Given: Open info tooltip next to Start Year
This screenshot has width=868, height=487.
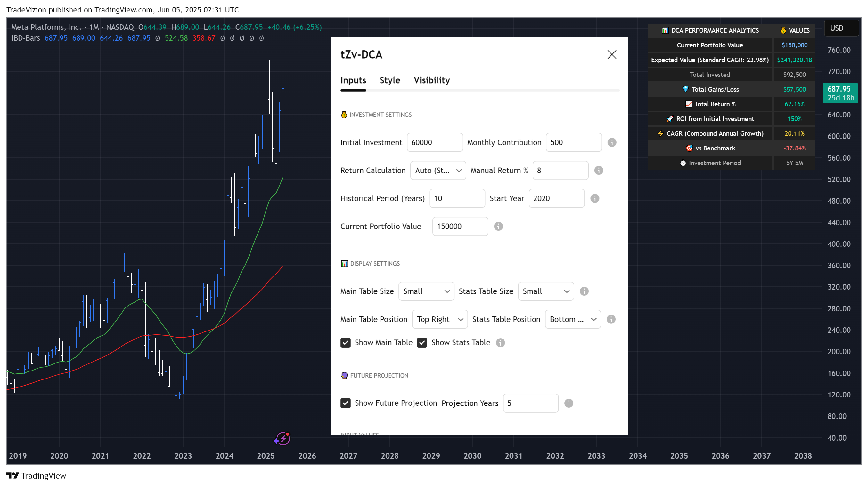Looking at the screenshot, I should tap(595, 198).
